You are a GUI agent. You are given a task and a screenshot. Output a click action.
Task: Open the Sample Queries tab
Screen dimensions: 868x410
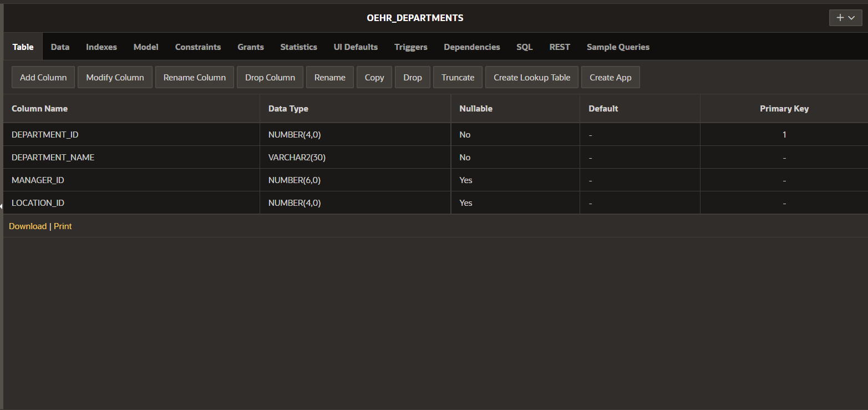tap(618, 47)
